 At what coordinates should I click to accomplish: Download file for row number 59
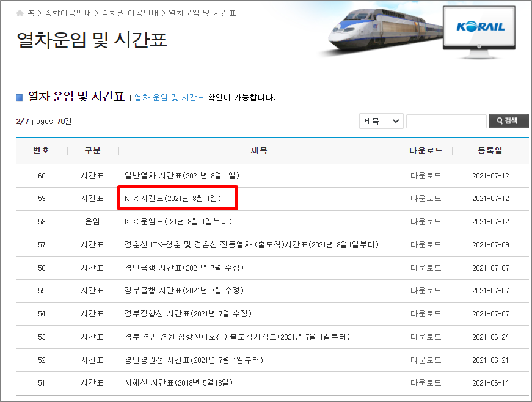point(426,198)
